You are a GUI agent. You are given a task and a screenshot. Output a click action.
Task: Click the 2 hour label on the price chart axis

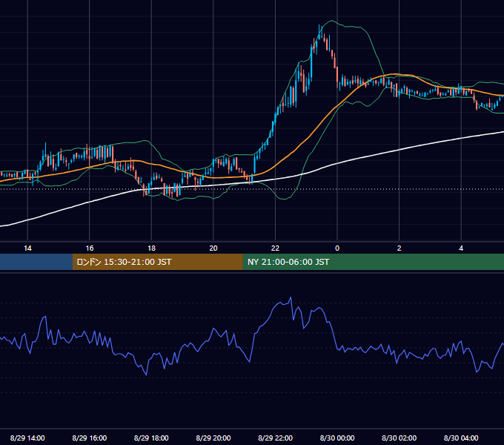pyautogui.click(x=399, y=248)
